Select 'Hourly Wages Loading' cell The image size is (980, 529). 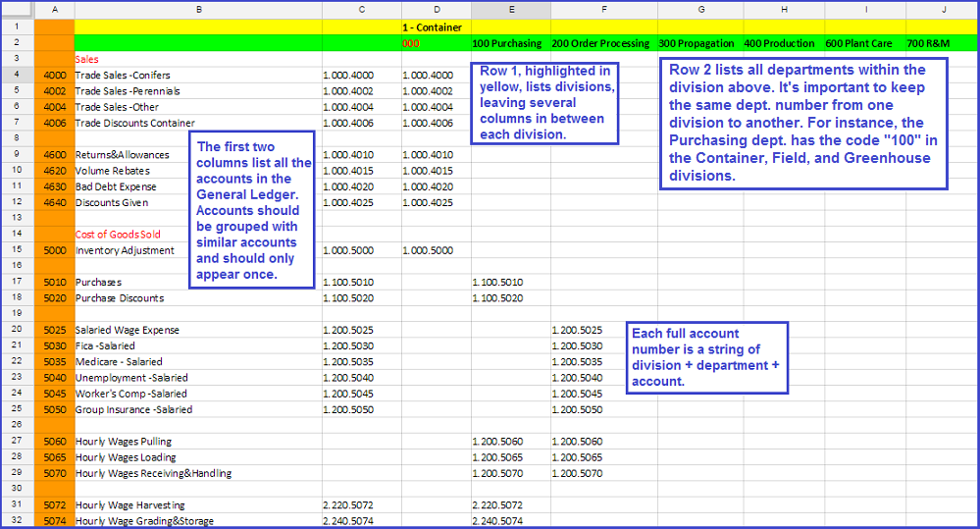[x=198, y=457]
